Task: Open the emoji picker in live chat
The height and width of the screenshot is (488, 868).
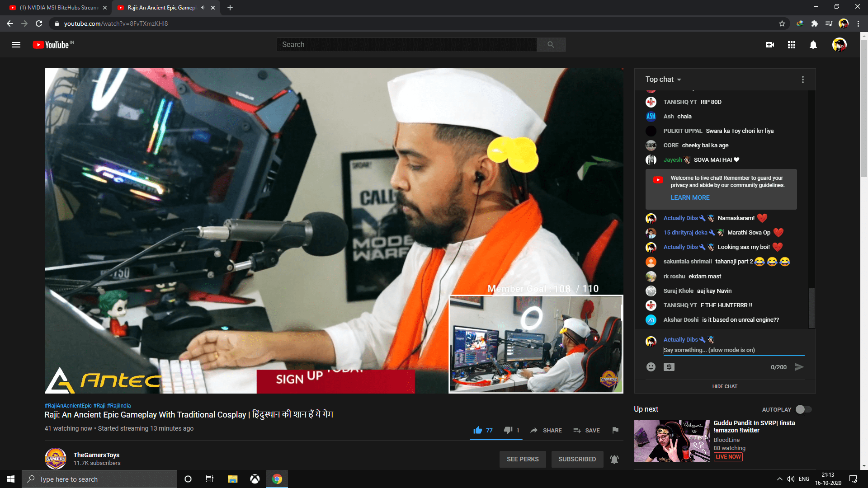Action: click(x=651, y=367)
